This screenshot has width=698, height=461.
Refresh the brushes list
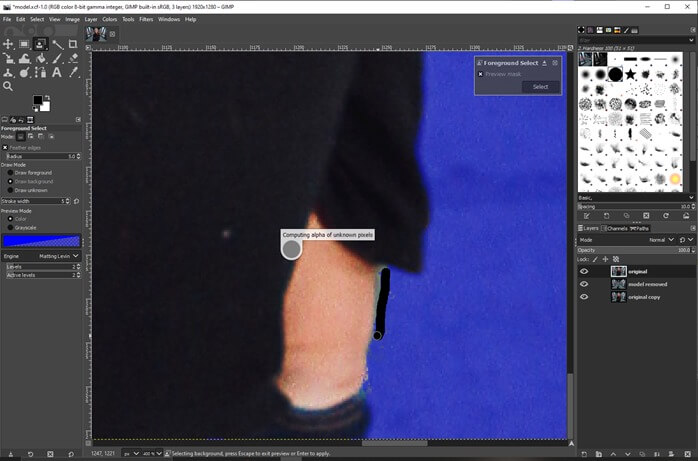pos(666,216)
